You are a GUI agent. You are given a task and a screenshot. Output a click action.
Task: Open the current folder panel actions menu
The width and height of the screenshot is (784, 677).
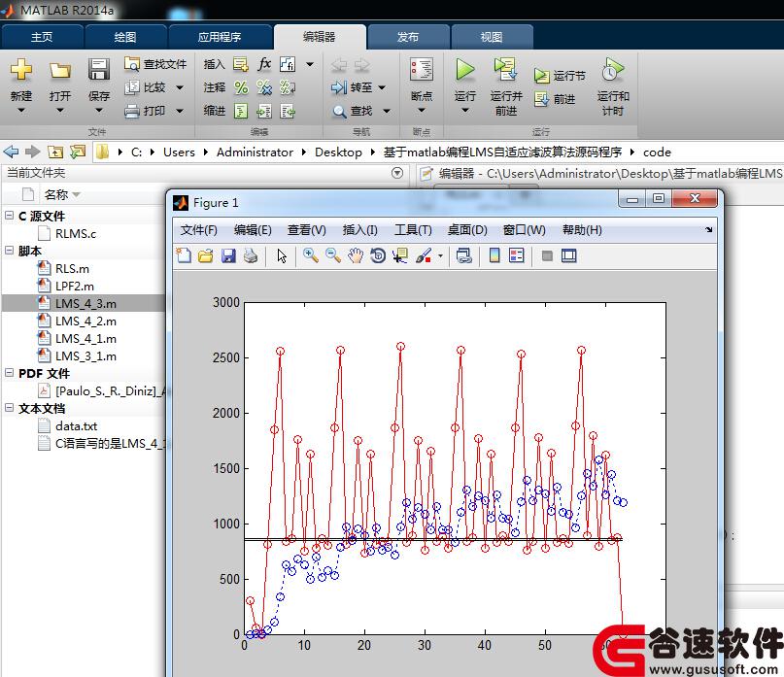pos(397,173)
